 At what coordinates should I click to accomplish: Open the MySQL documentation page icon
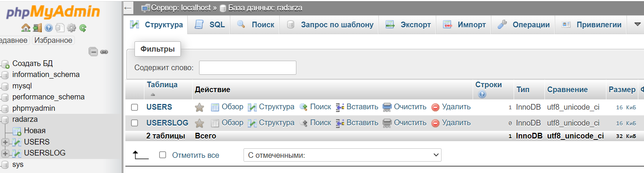[x=60, y=28]
